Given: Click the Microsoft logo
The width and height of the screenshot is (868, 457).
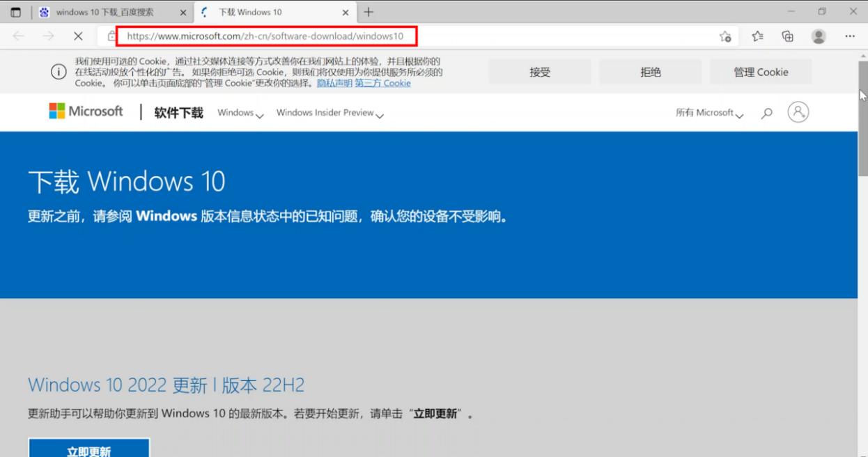Looking at the screenshot, I should pyautogui.click(x=85, y=111).
